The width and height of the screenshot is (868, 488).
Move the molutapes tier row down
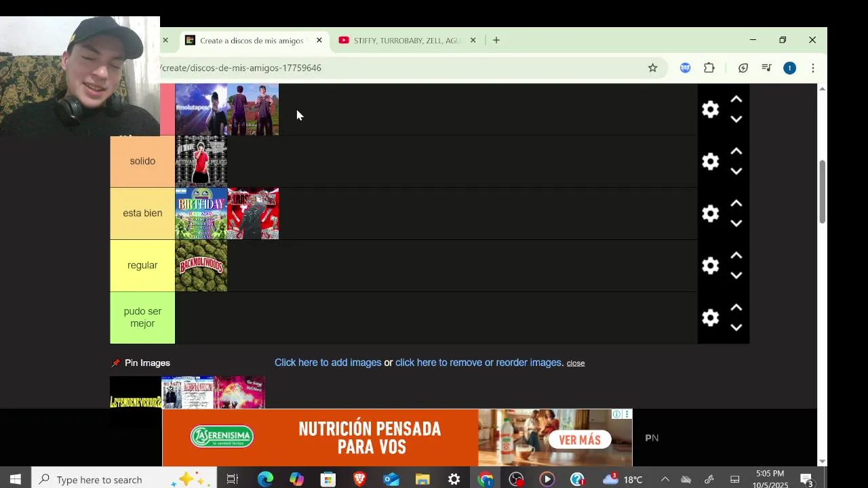[736, 119]
